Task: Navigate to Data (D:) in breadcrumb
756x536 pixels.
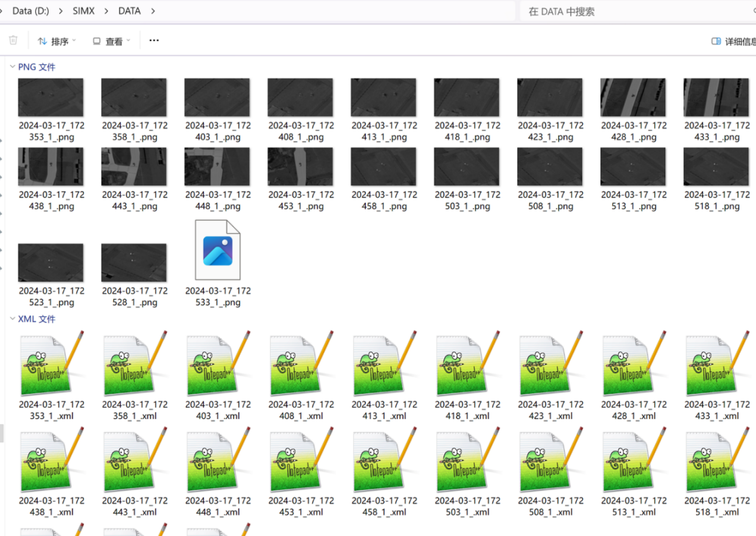Action: point(30,11)
